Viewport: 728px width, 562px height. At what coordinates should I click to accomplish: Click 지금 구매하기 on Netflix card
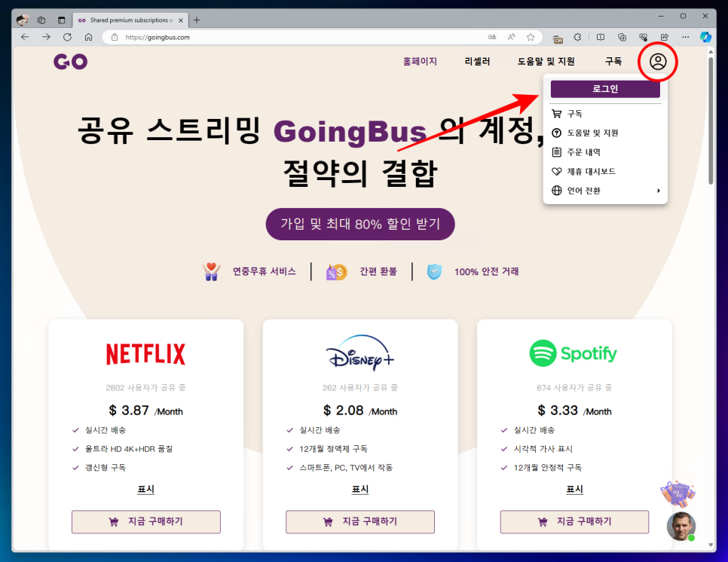click(x=145, y=521)
